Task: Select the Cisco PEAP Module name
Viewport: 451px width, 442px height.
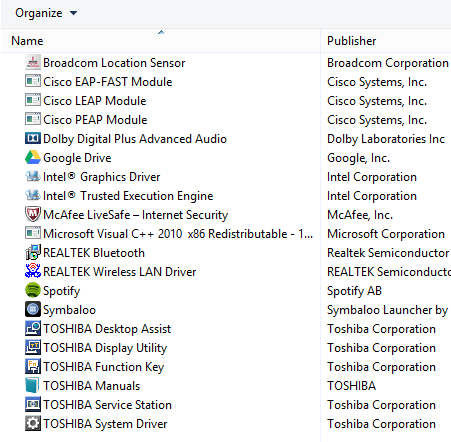Action: [x=95, y=120]
